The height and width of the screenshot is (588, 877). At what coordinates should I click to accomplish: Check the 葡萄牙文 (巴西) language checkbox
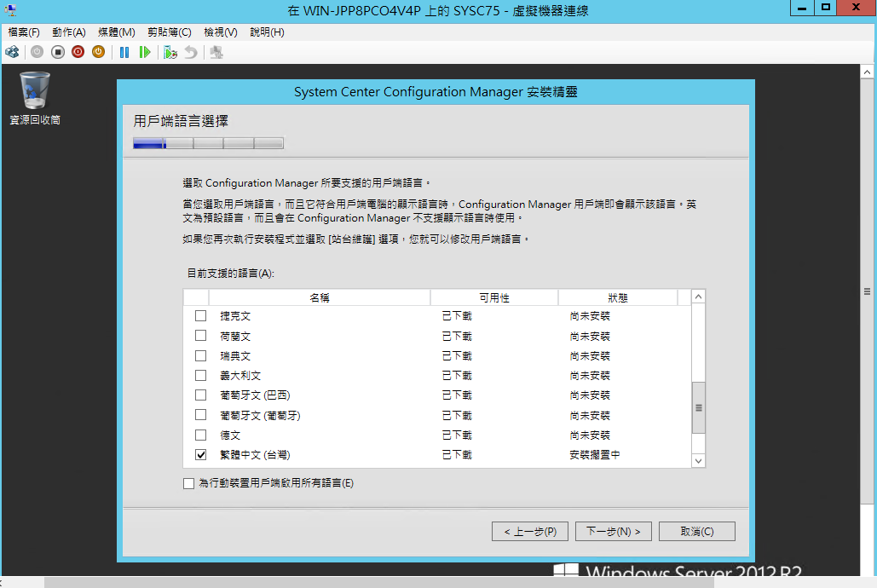(x=201, y=395)
